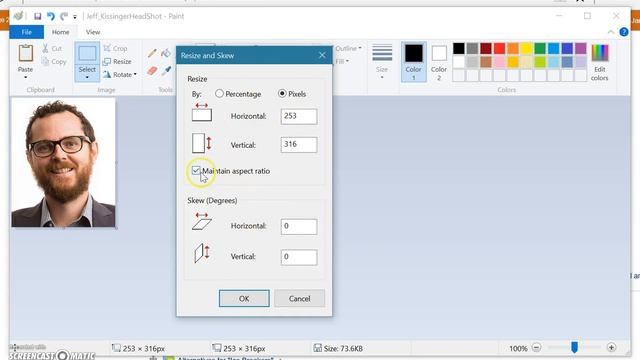Click the zoom slider handle
640x360 pixels.
[x=574, y=348]
